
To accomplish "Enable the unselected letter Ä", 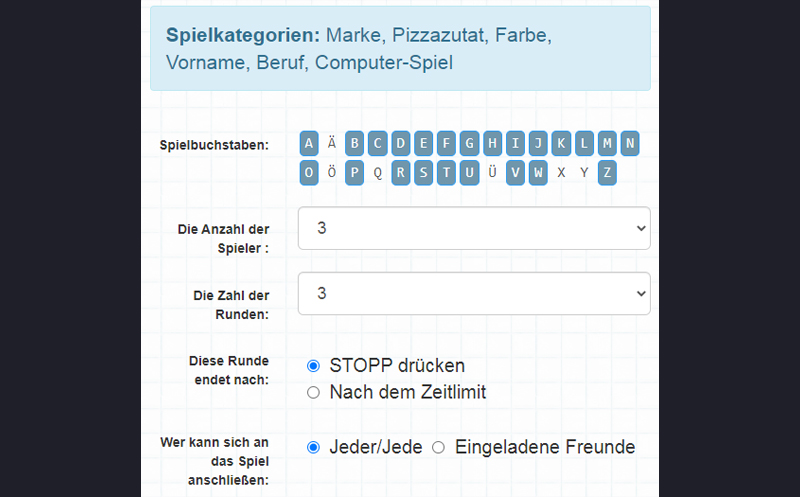I will point(331,144).
